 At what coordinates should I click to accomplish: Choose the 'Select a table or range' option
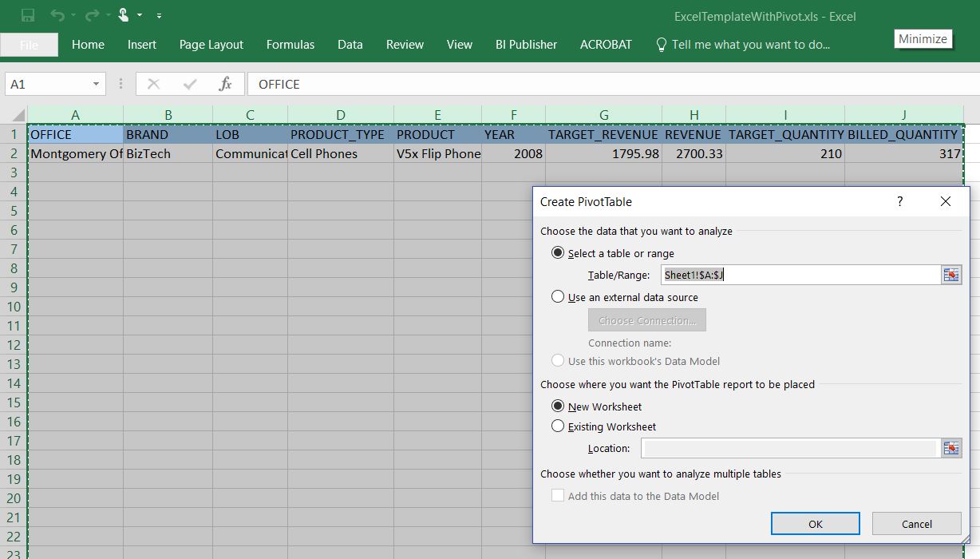tap(559, 253)
